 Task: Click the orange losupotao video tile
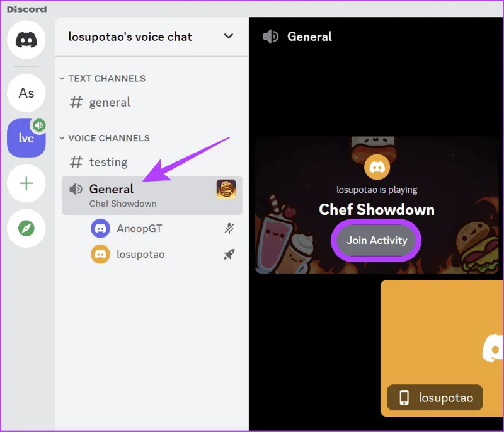[x=442, y=348]
